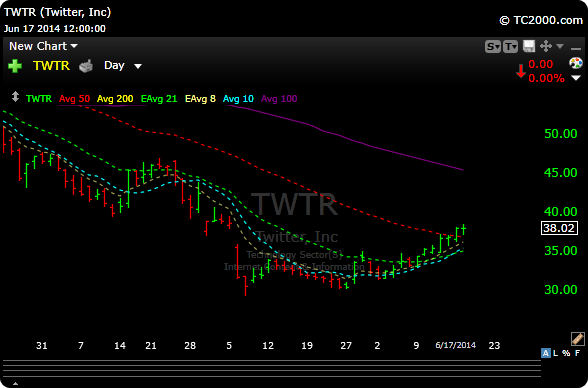Select arithmetic scale A toggle

pyautogui.click(x=546, y=353)
